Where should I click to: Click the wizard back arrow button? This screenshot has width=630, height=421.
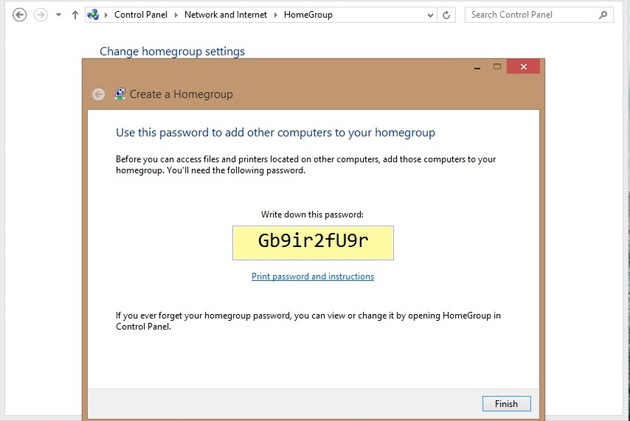pos(98,94)
